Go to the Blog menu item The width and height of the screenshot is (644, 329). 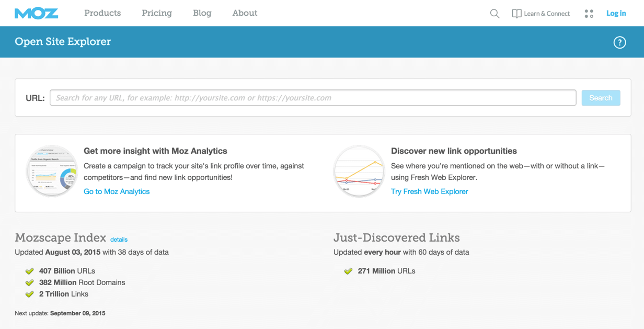click(x=202, y=13)
